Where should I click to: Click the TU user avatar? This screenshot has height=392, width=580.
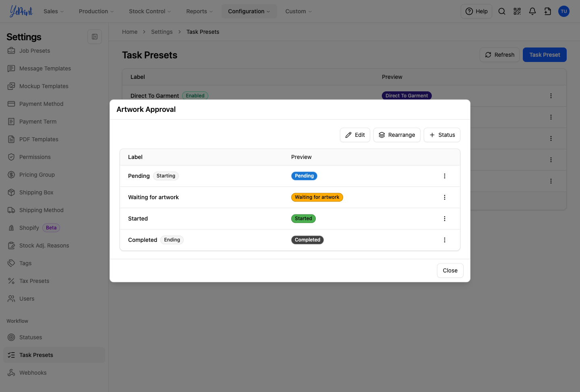(x=563, y=11)
